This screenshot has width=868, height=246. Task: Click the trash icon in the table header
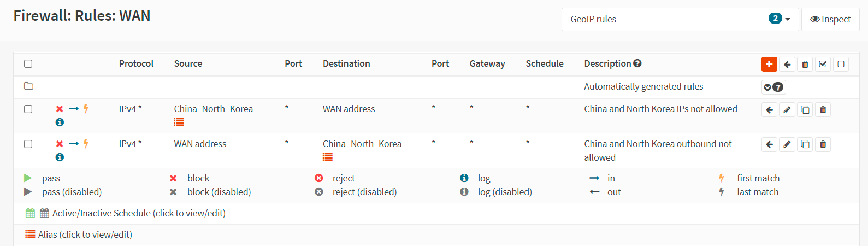point(805,65)
